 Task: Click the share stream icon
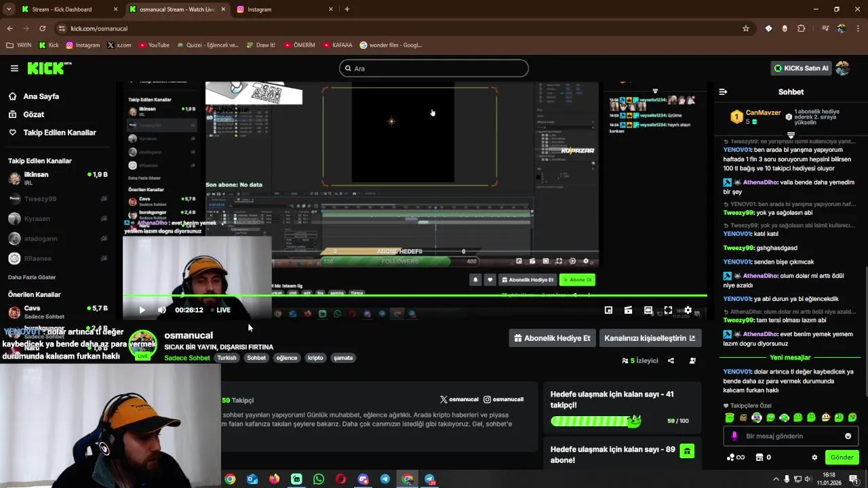point(671,361)
